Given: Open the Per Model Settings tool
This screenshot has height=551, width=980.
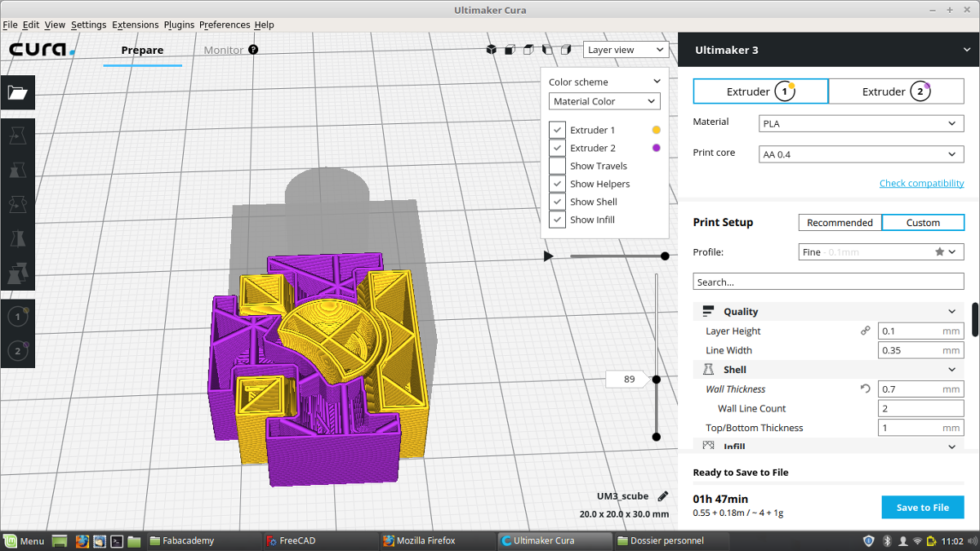Looking at the screenshot, I should pos(17,272).
